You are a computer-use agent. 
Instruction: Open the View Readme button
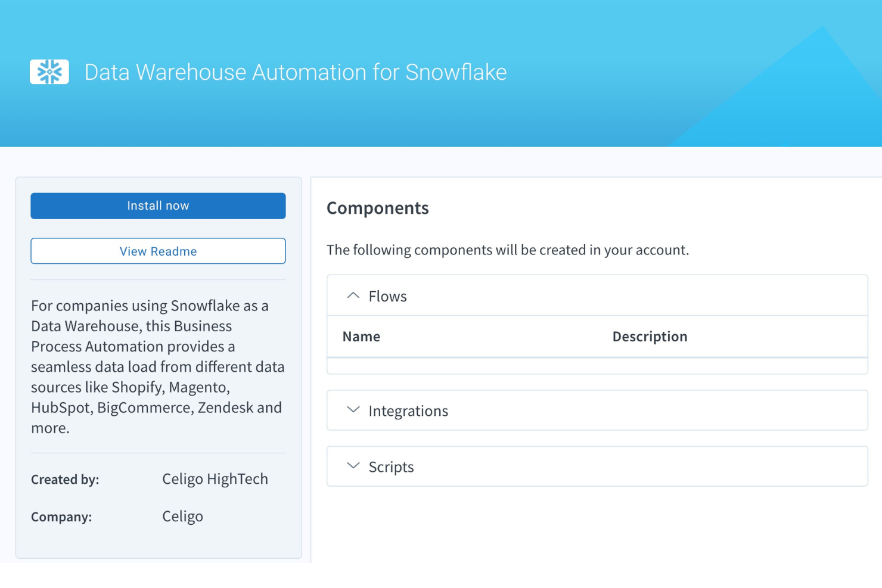click(x=158, y=251)
